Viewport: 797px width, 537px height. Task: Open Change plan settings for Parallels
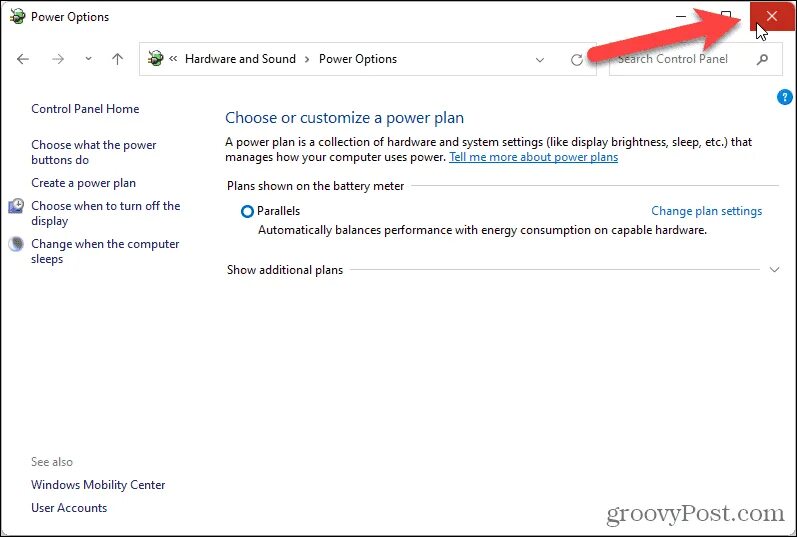point(707,211)
